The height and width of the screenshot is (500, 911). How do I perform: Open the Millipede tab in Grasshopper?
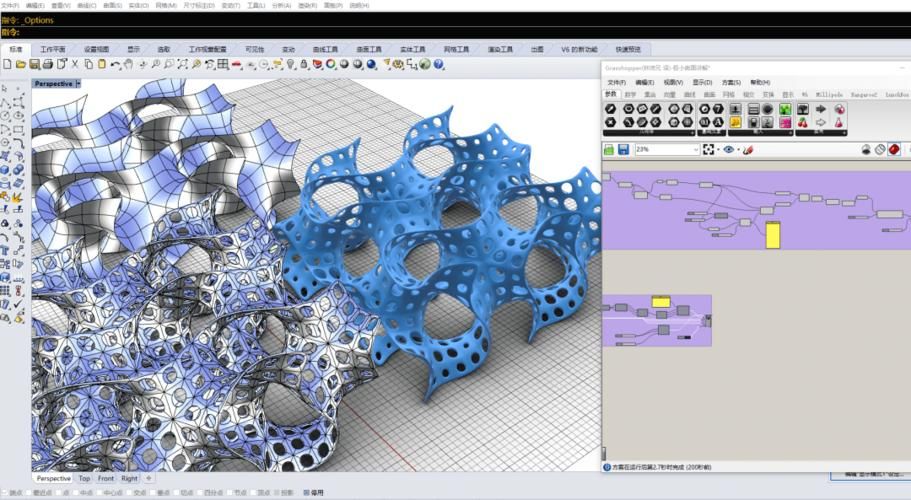[829, 95]
